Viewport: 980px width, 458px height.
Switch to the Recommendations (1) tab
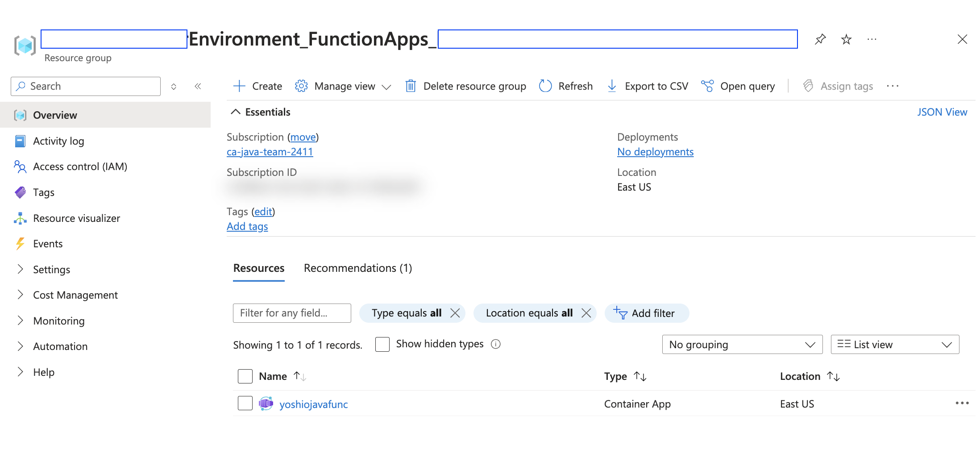tap(358, 268)
